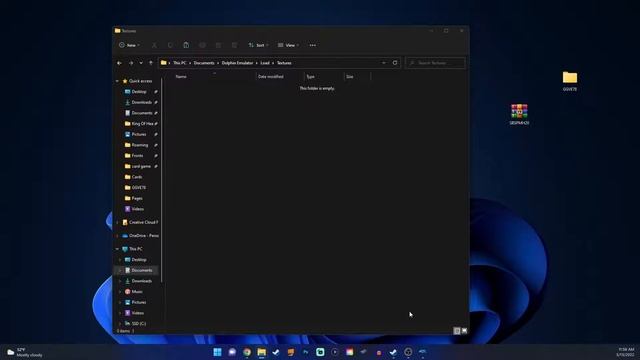Open the New item dropdown in toolbar
Image resolution: width=640 pixels, height=360 pixels.
pos(129,45)
